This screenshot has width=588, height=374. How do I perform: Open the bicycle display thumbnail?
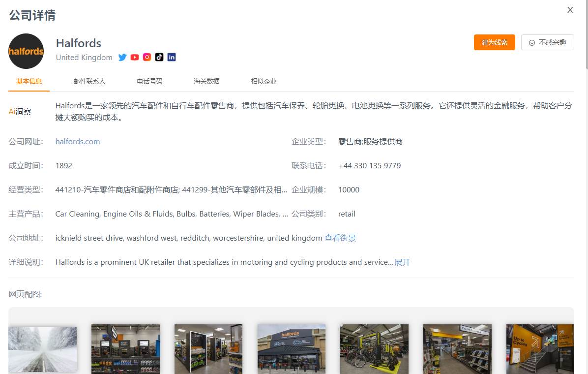click(x=374, y=349)
